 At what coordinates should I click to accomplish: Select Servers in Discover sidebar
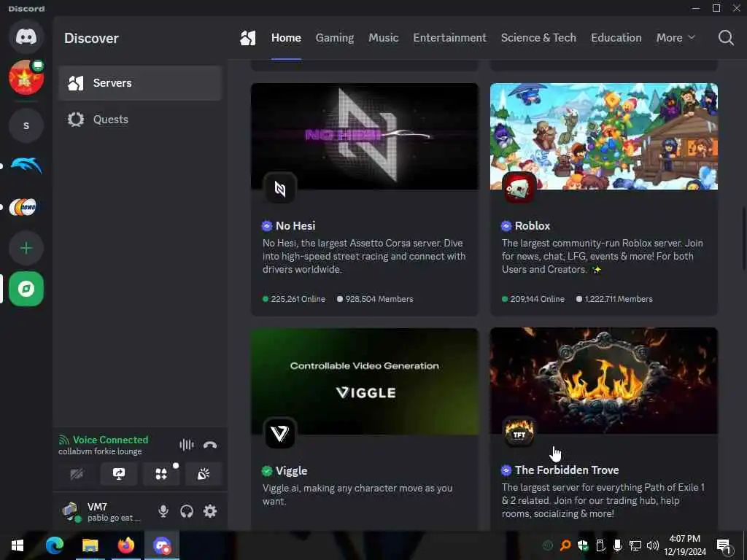[x=140, y=83]
